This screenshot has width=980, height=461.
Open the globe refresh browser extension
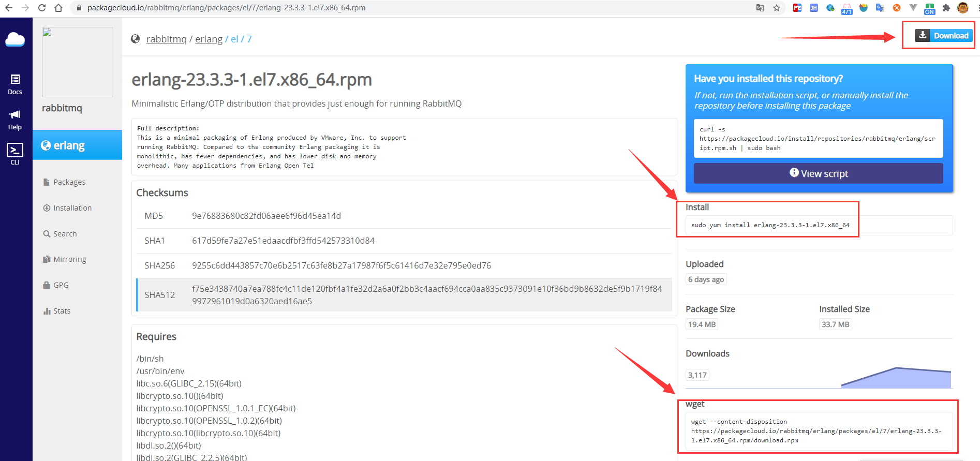click(830, 8)
